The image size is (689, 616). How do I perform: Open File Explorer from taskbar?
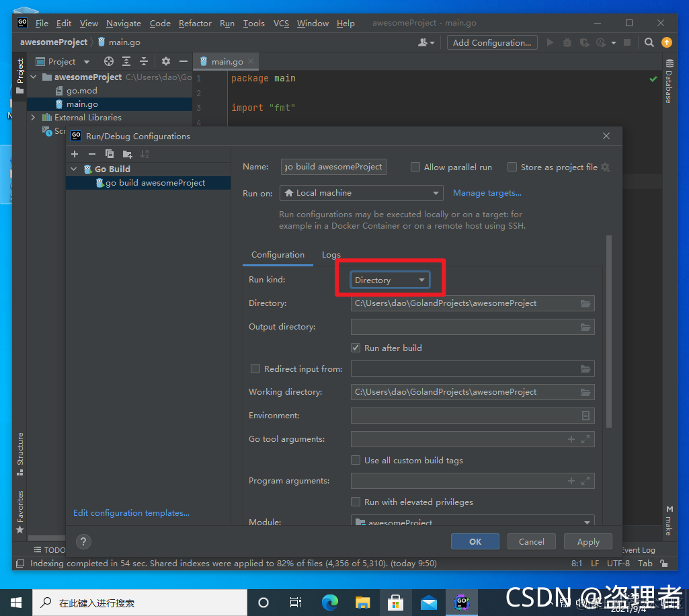[362, 603]
